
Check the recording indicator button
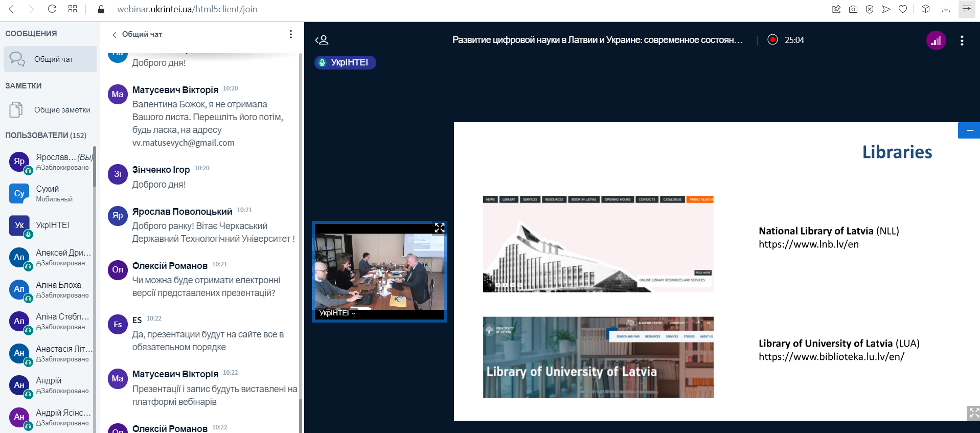[772, 40]
